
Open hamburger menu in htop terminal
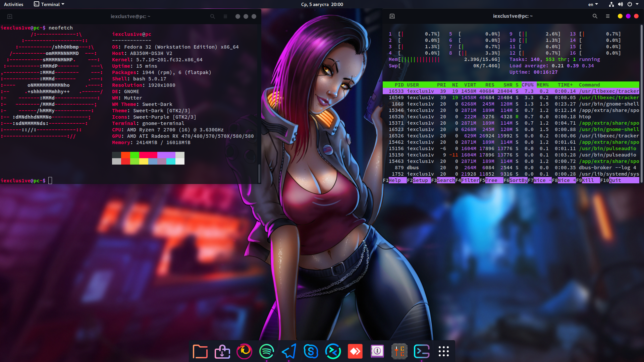(608, 16)
